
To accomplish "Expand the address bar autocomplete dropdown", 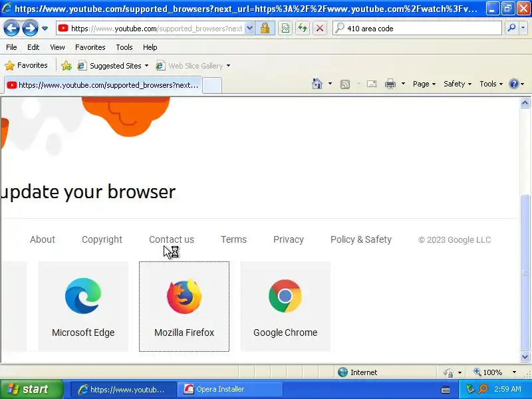I will pyautogui.click(x=249, y=29).
